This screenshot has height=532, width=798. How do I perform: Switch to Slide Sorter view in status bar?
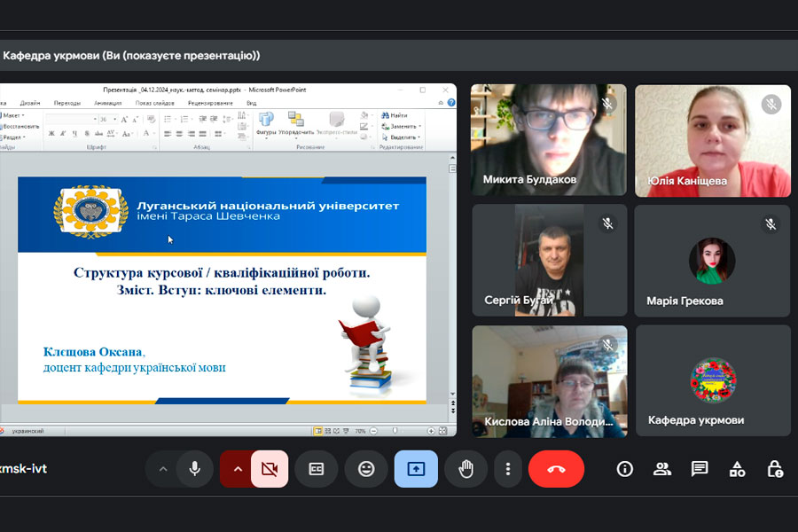pos(327,431)
